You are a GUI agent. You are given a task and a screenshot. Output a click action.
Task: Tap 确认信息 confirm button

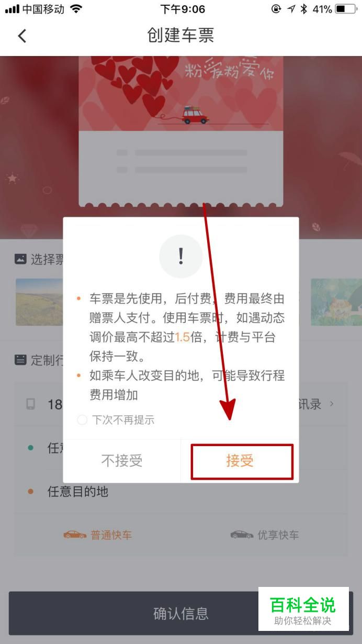tap(180, 613)
